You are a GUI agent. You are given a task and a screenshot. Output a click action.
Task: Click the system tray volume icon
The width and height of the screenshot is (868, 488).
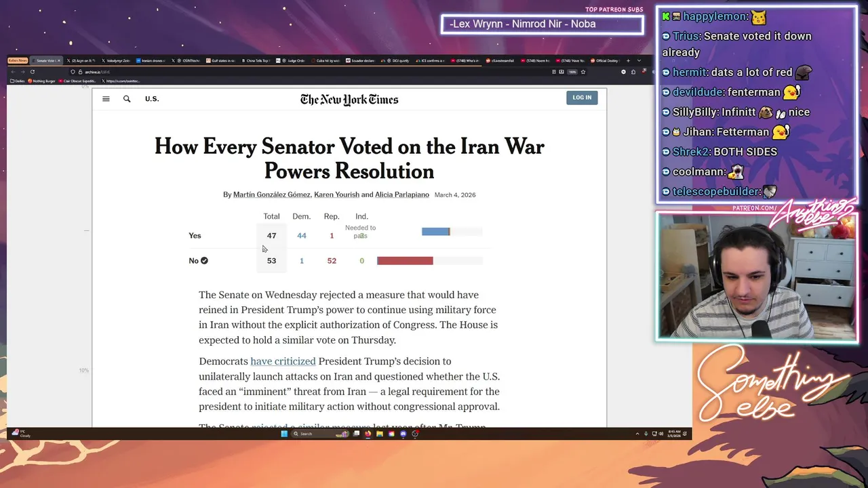661,434
